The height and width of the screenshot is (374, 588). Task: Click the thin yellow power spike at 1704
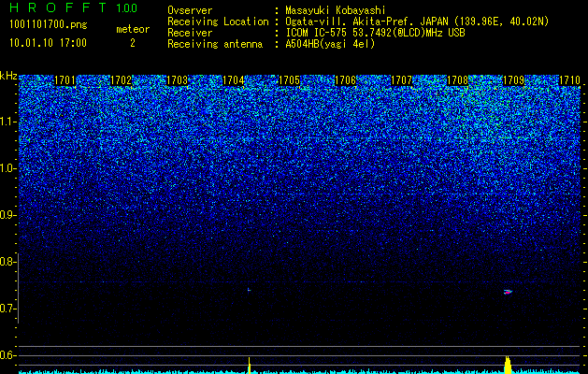[249, 365]
